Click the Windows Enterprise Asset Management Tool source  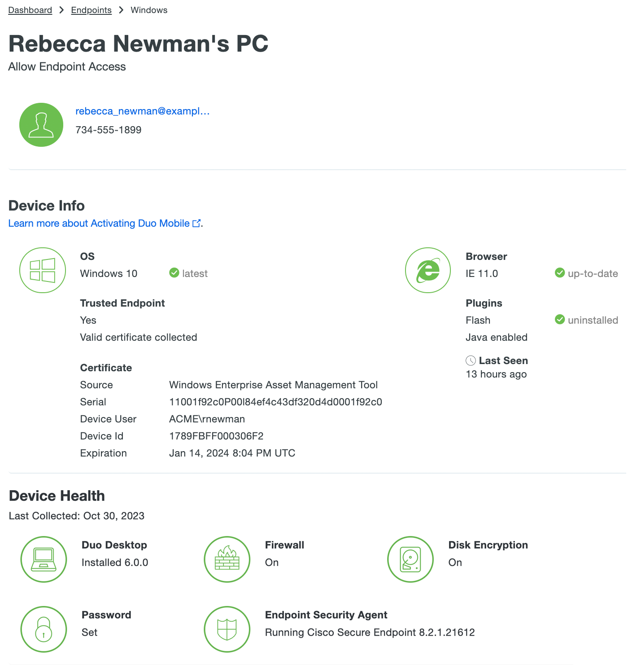click(x=273, y=385)
